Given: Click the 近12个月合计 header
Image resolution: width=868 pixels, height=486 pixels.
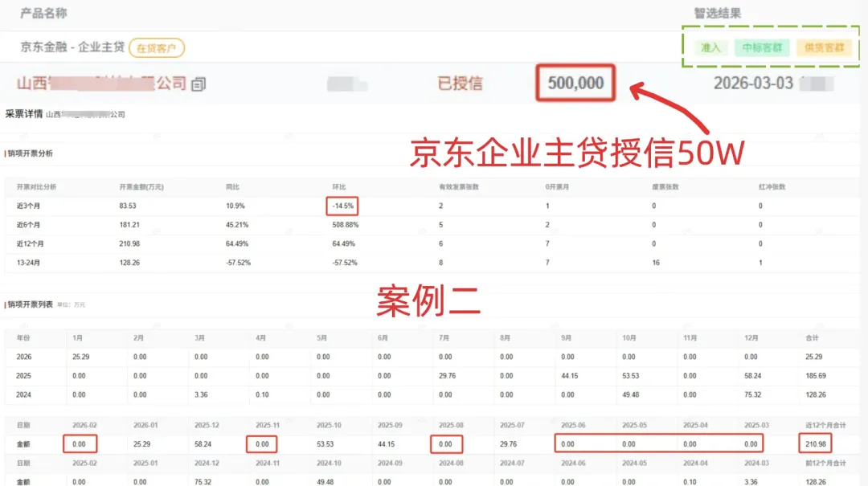Looking at the screenshot, I should (825, 425).
